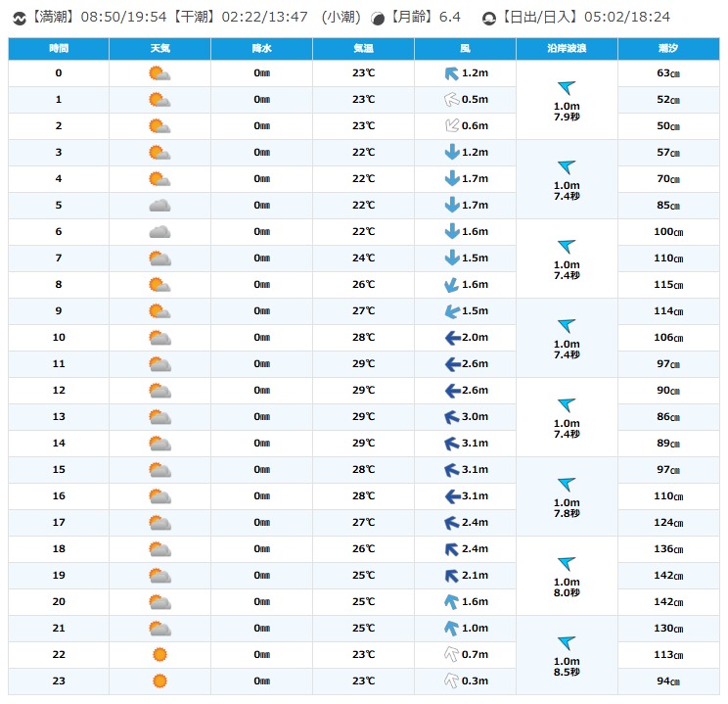Click the 94cm tide value at hour 23
Image resolution: width=728 pixels, height=704 pixels.
[668, 681]
